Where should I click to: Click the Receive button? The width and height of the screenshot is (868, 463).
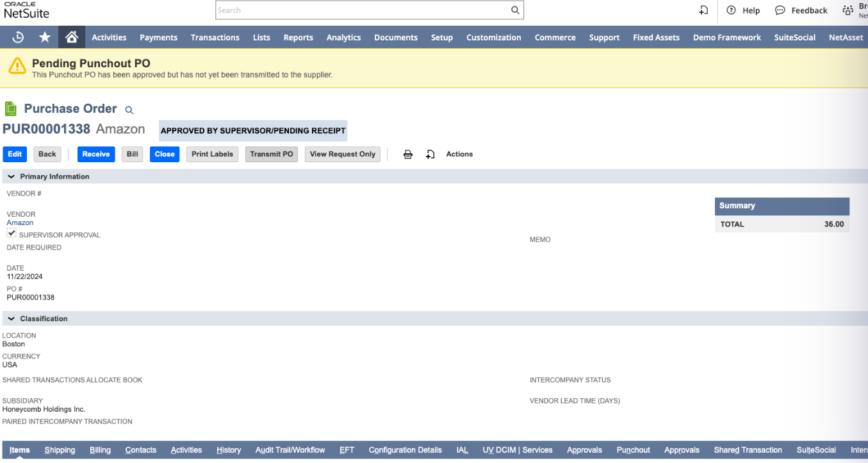click(x=96, y=154)
